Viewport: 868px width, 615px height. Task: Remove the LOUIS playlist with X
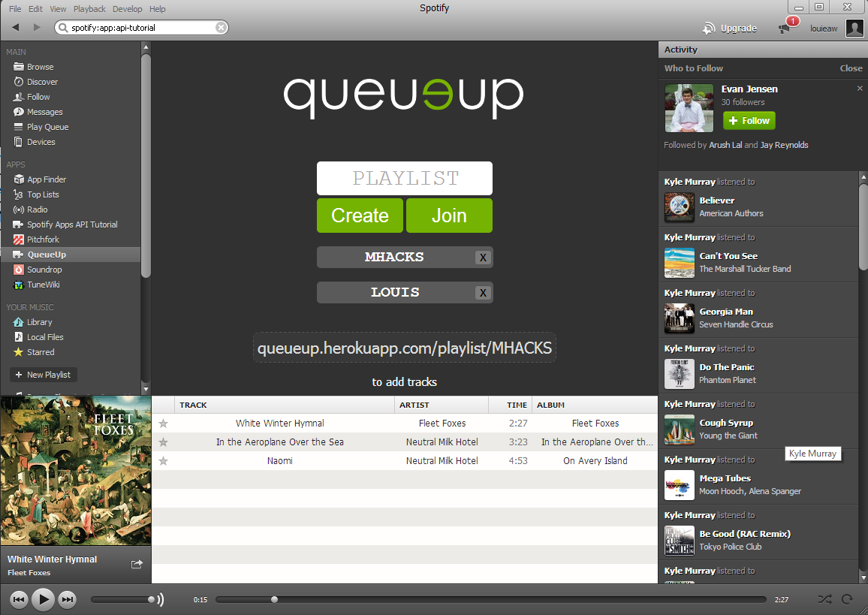[483, 293]
